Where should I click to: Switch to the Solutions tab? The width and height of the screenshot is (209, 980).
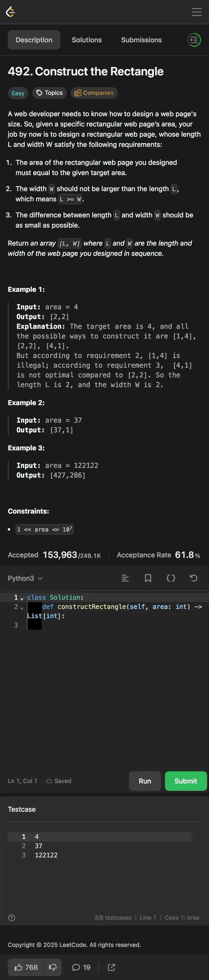pos(87,40)
